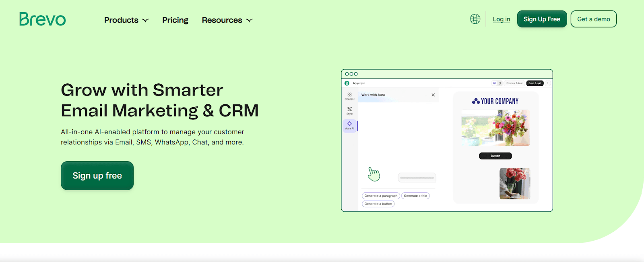This screenshot has height=262, width=644.
Task: Click the Aura prompt input field
Action: click(417, 178)
